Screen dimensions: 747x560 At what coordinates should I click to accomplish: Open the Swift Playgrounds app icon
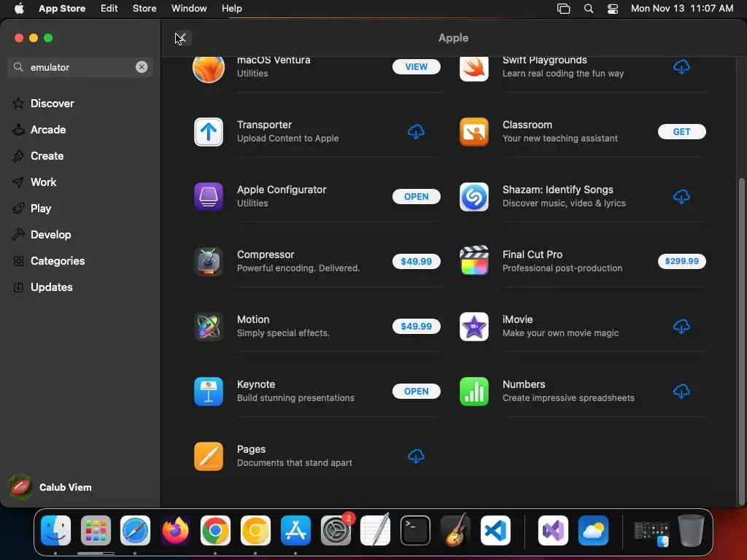click(x=473, y=69)
